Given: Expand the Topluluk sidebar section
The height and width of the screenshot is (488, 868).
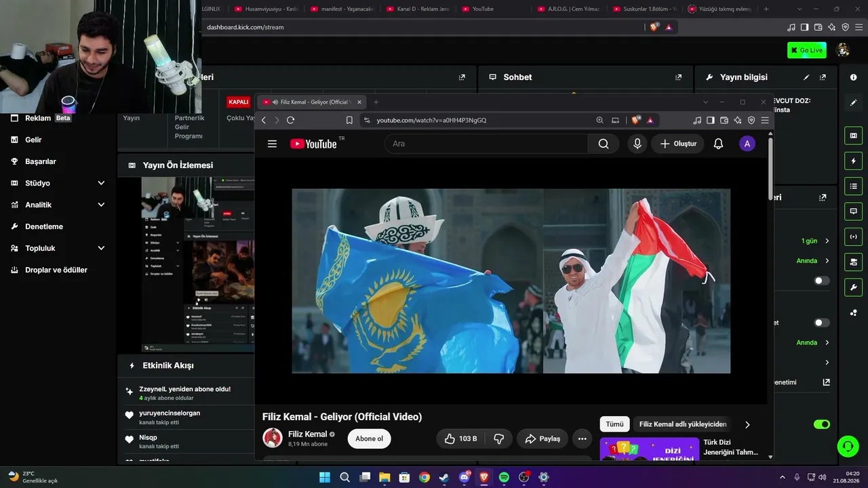Looking at the screenshot, I should click(101, 248).
